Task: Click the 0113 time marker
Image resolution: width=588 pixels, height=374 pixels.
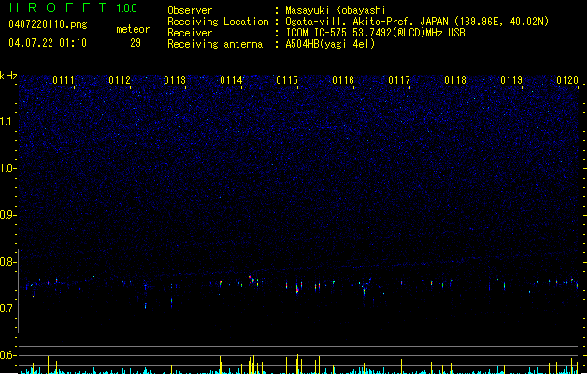Action: click(175, 80)
